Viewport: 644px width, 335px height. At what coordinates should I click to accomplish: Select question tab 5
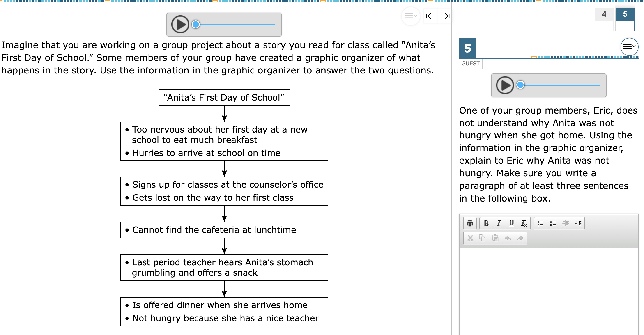625,14
